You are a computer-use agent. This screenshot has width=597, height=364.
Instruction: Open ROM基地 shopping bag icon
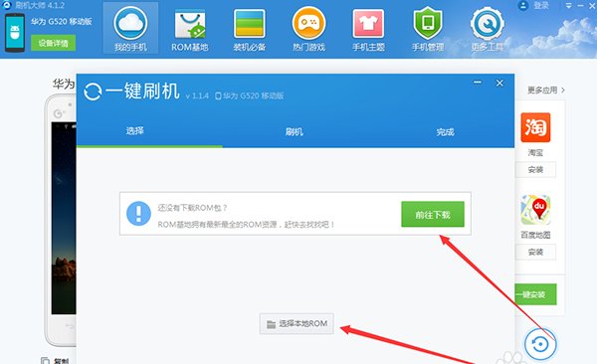(x=190, y=24)
